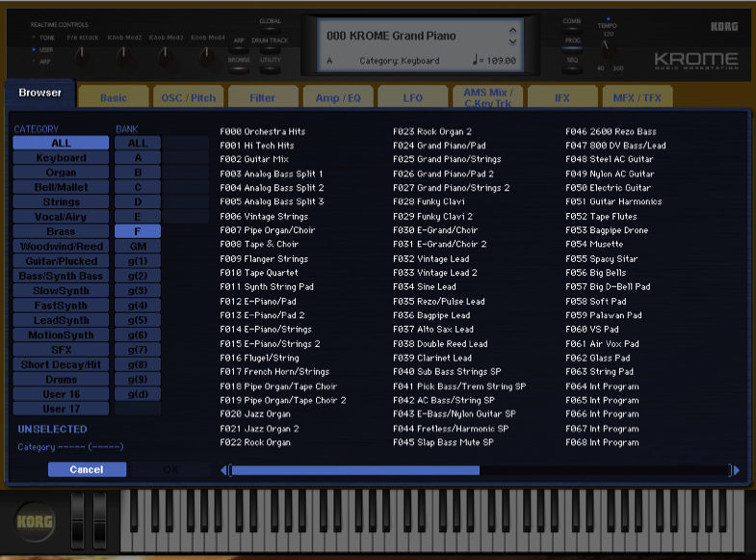Select the ARP realtime control mode
Viewport: 756px width, 560px height.
point(41,62)
